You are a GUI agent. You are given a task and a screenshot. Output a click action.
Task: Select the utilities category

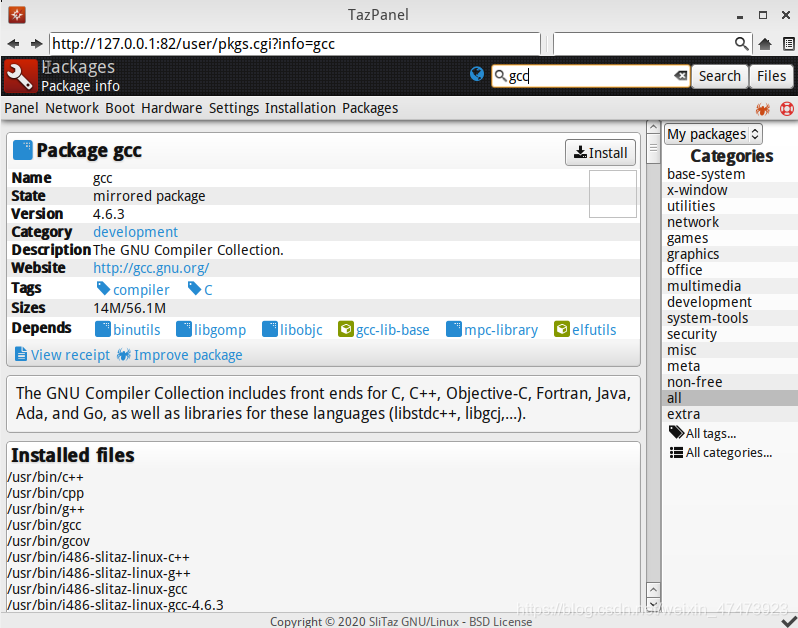pos(691,206)
